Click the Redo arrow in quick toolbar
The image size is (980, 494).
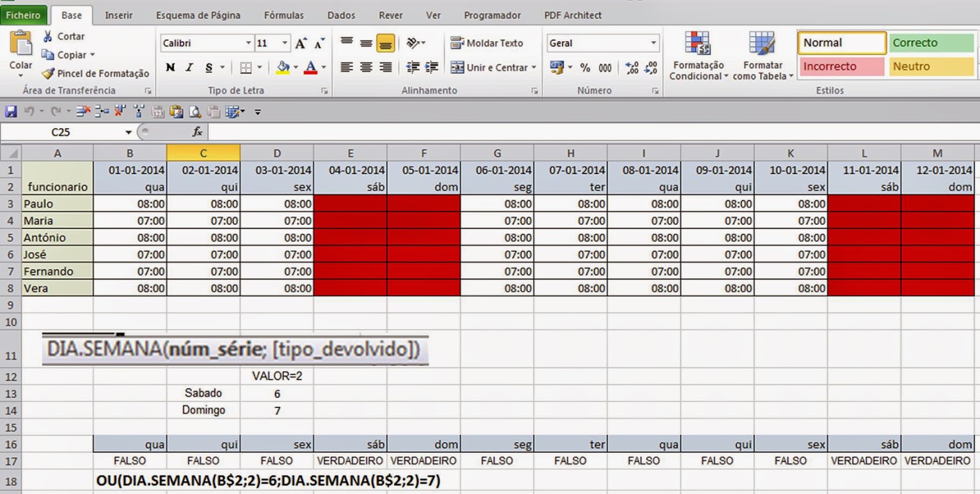56,112
